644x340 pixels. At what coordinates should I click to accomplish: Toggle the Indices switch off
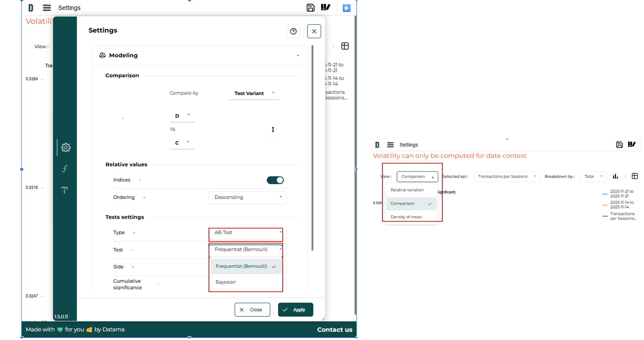point(275,180)
